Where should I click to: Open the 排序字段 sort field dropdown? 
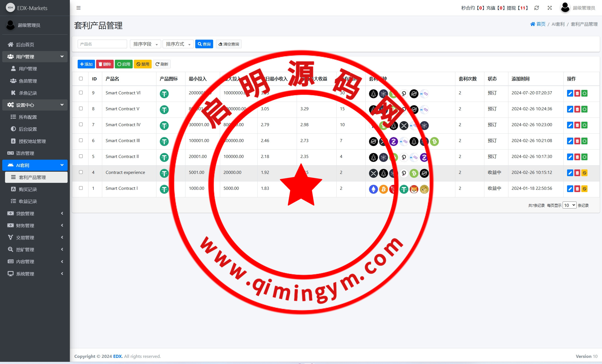tap(145, 44)
